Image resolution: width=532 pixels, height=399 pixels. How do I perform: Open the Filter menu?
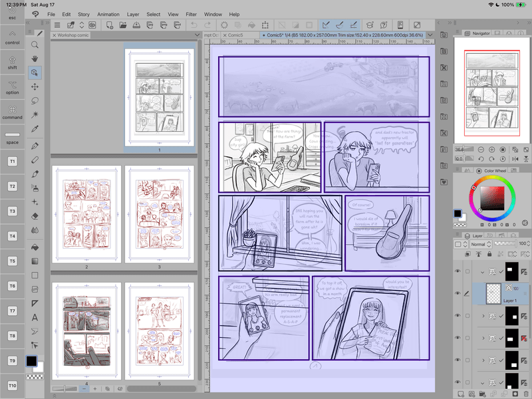[191, 14]
